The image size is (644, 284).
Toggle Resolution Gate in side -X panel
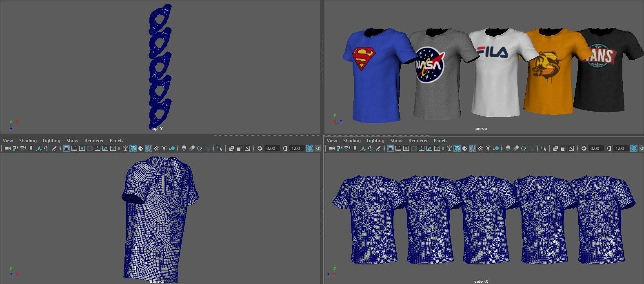coord(406,148)
